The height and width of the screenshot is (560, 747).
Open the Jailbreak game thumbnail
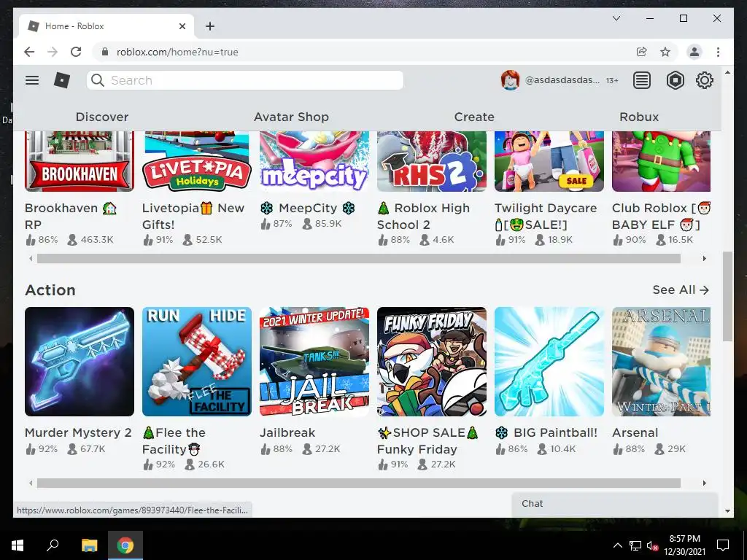click(x=314, y=362)
